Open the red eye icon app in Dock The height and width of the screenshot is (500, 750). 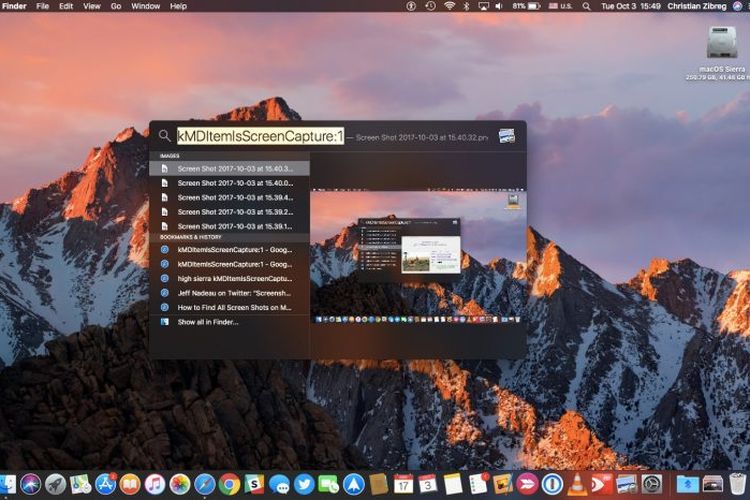tap(602, 485)
